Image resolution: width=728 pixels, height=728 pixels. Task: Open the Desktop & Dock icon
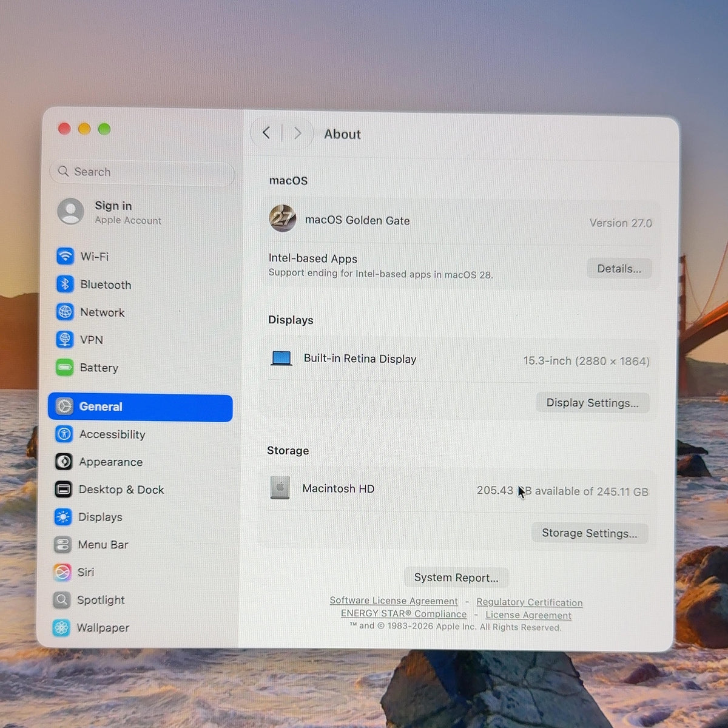coord(63,489)
